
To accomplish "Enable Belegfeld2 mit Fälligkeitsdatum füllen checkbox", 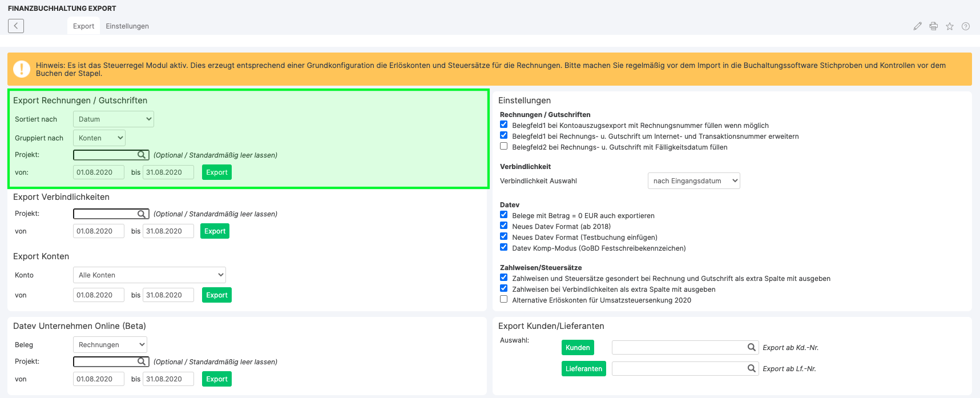I will (x=503, y=146).
